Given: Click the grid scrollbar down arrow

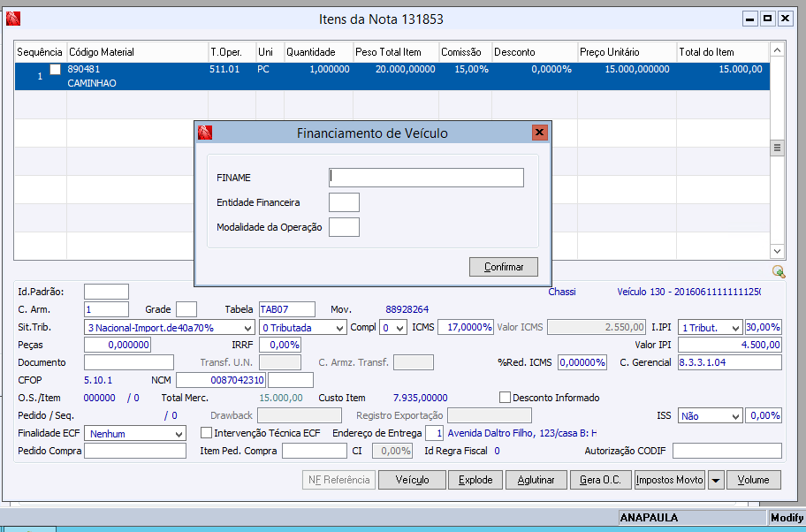Looking at the screenshot, I should 777,251.
